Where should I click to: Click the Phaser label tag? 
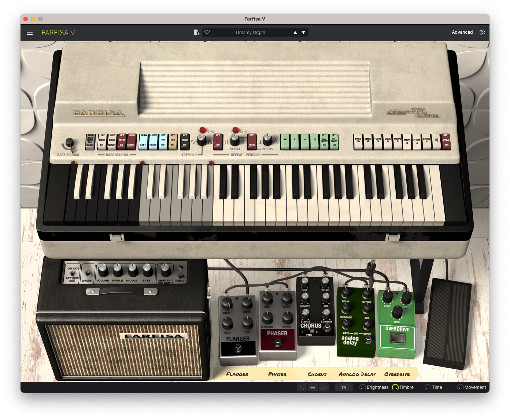point(277,374)
